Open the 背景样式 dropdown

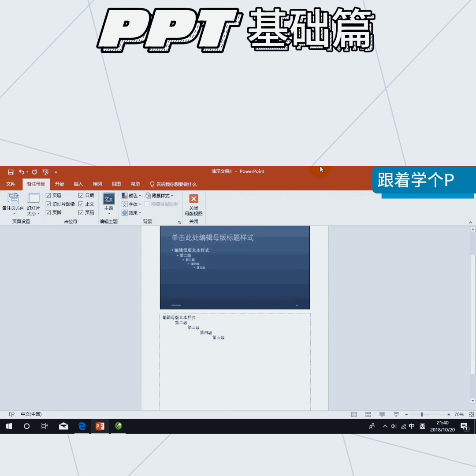point(159,196)
